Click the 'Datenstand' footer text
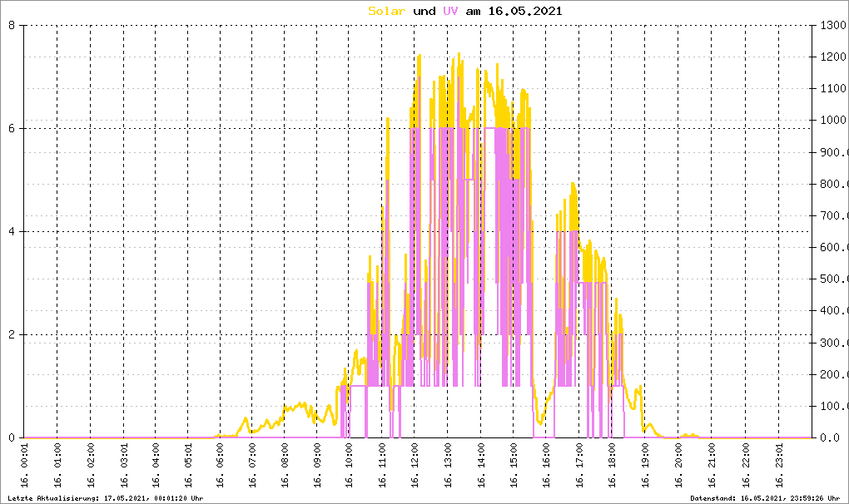This screenshot has width=849, height=504. point(765,498)
